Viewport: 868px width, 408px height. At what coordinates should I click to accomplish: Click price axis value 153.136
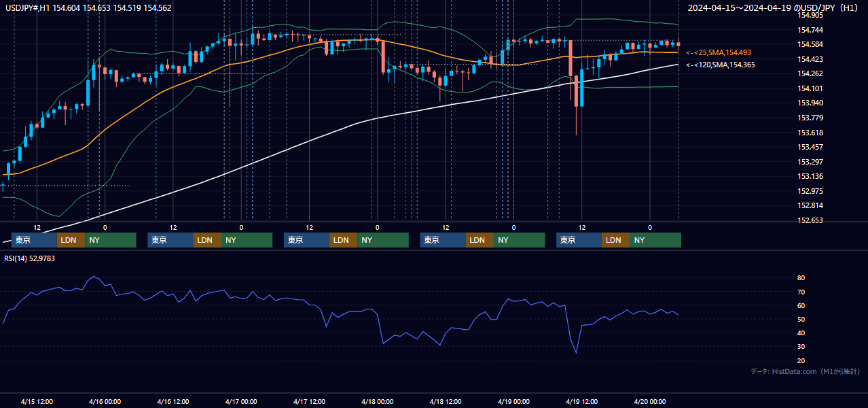(x=810, y=176)
